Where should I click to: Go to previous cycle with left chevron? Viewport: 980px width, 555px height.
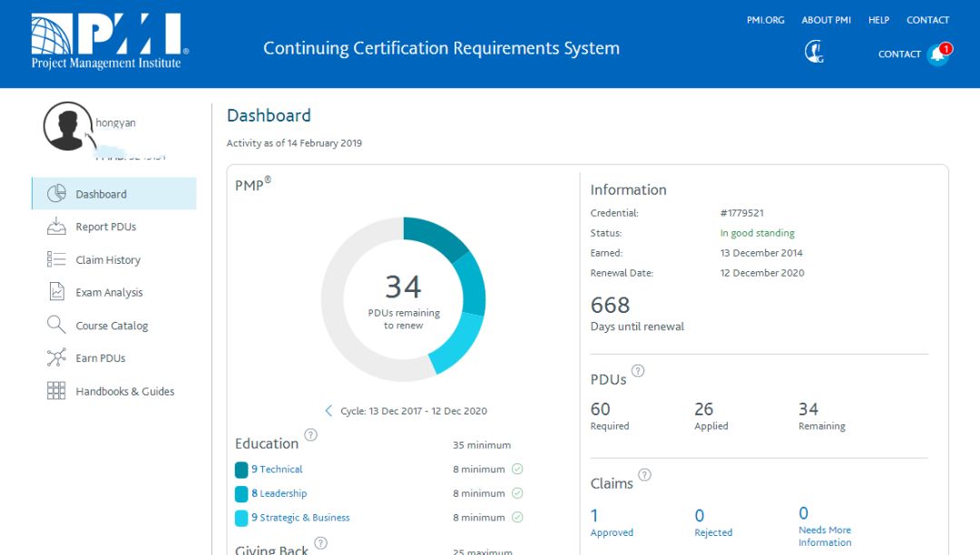[328, 410]
